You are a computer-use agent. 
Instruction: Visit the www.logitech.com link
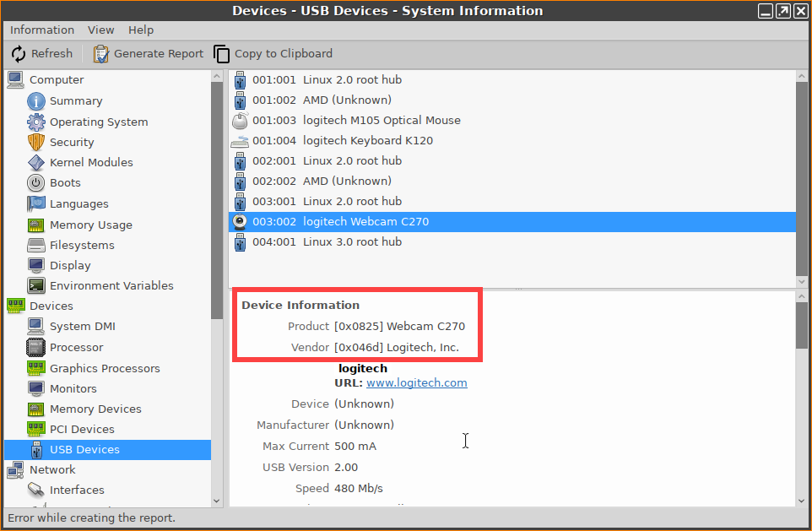(416, 382)
